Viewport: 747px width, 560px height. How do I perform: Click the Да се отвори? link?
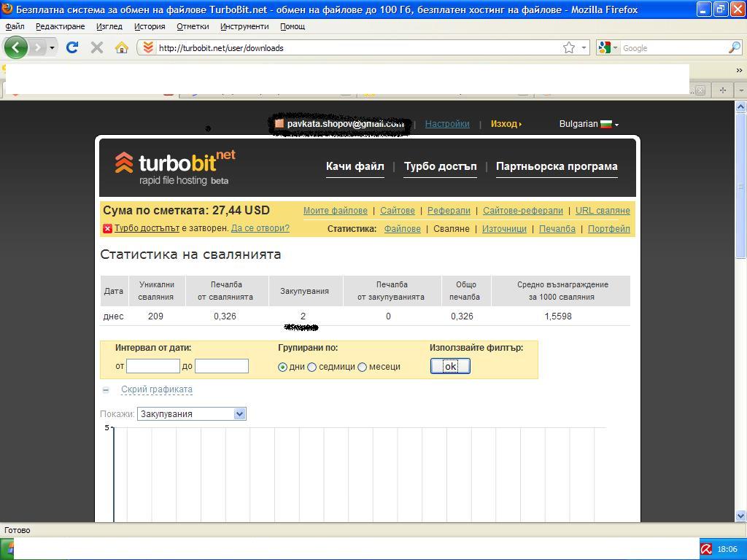pyautogui.click(x=260, y=228)
